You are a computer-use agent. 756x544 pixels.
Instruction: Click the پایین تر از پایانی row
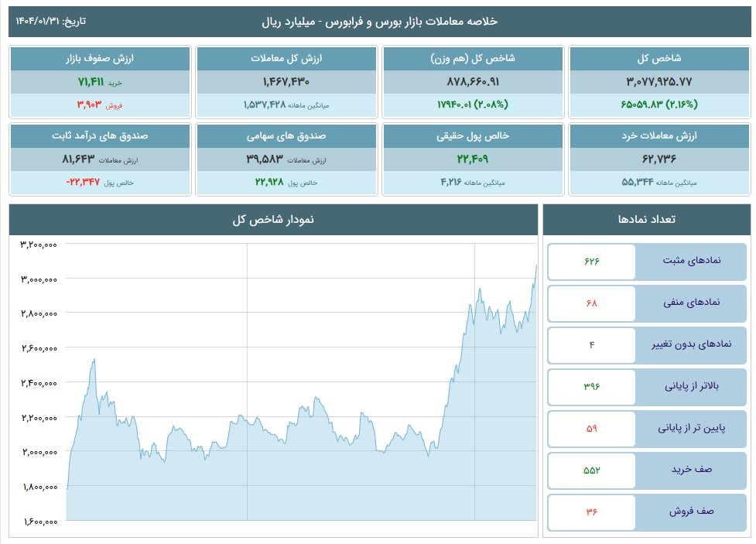coord(646,429)
